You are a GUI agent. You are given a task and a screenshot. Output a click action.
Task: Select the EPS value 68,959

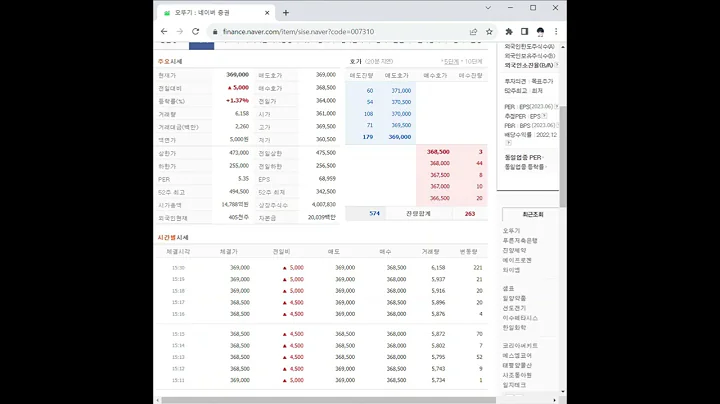coord(327,179)
